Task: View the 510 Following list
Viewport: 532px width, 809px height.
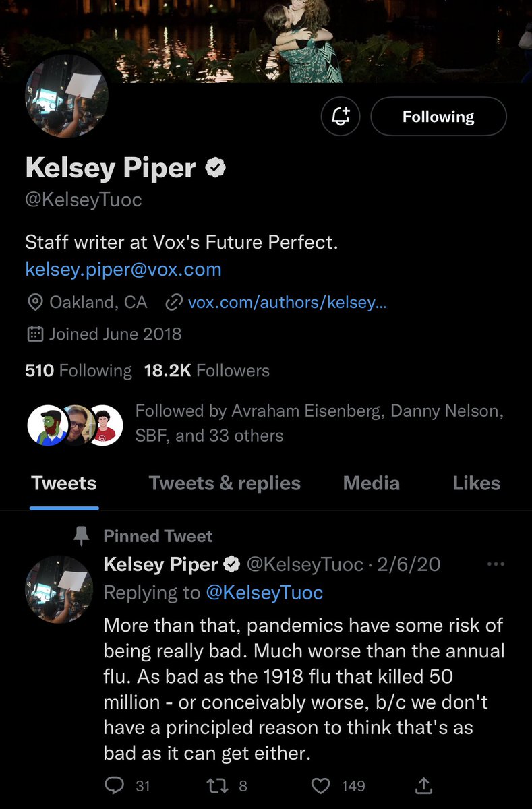Action: [78, 370]
